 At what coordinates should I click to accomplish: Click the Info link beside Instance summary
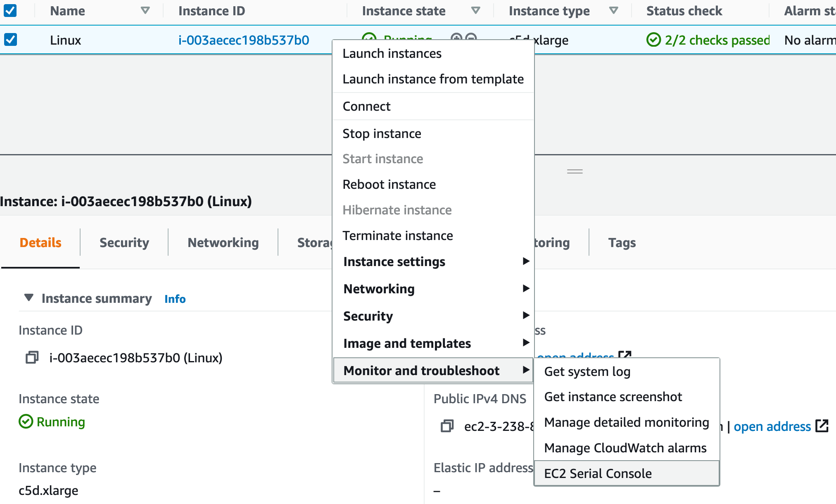click(175, 299)
